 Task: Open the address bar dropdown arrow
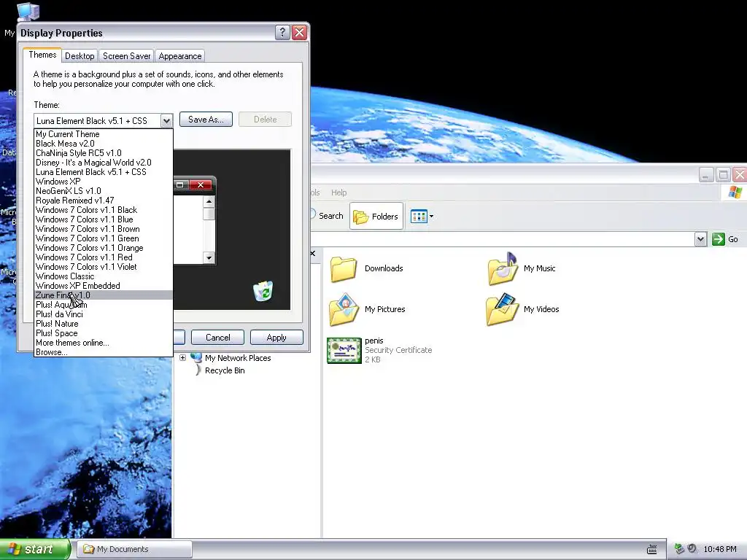(700, 239)
